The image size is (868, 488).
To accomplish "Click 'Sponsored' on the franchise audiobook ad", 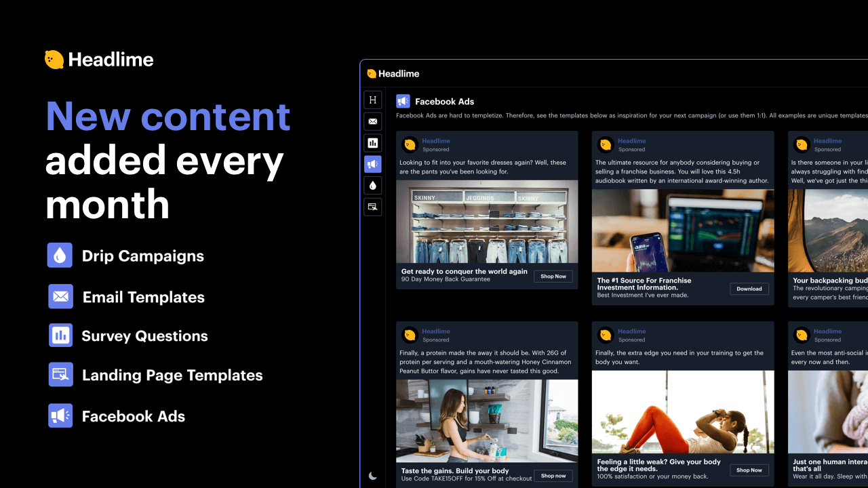I will click(x=632, y=150).
